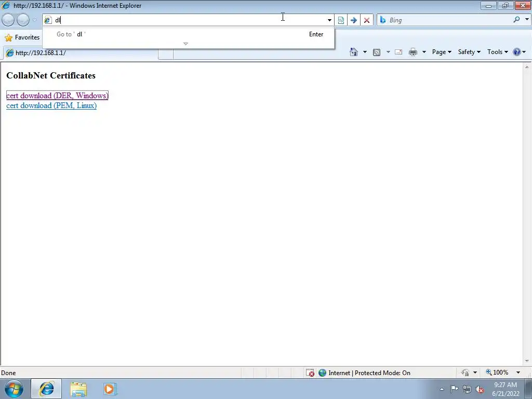Click the search magnifier icon

point(516,20)
